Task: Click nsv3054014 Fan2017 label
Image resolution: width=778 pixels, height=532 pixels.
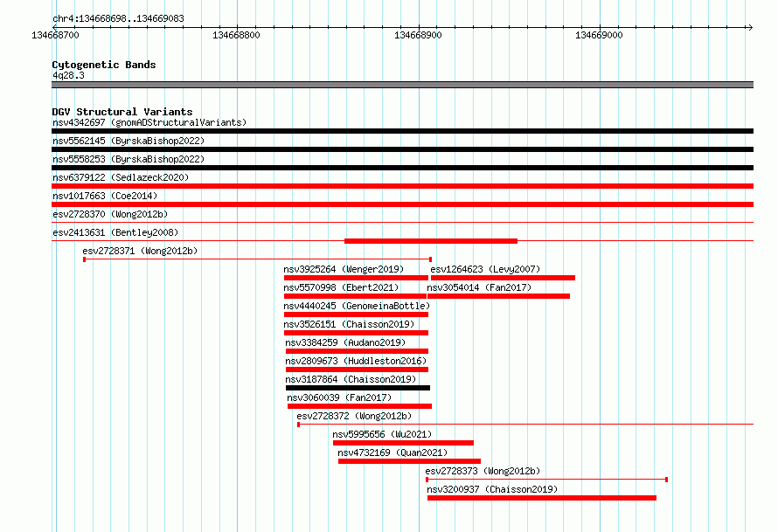Action: 479,287
